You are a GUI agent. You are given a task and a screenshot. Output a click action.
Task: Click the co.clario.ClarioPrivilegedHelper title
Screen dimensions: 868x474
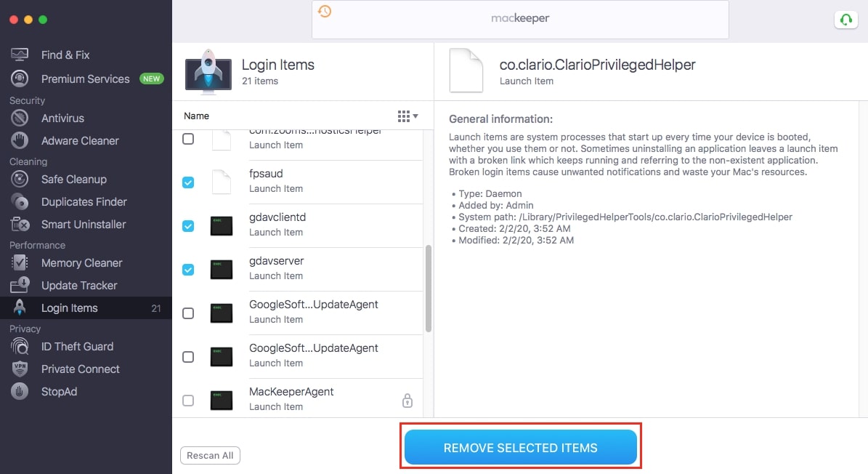click(x=597, y=65)
